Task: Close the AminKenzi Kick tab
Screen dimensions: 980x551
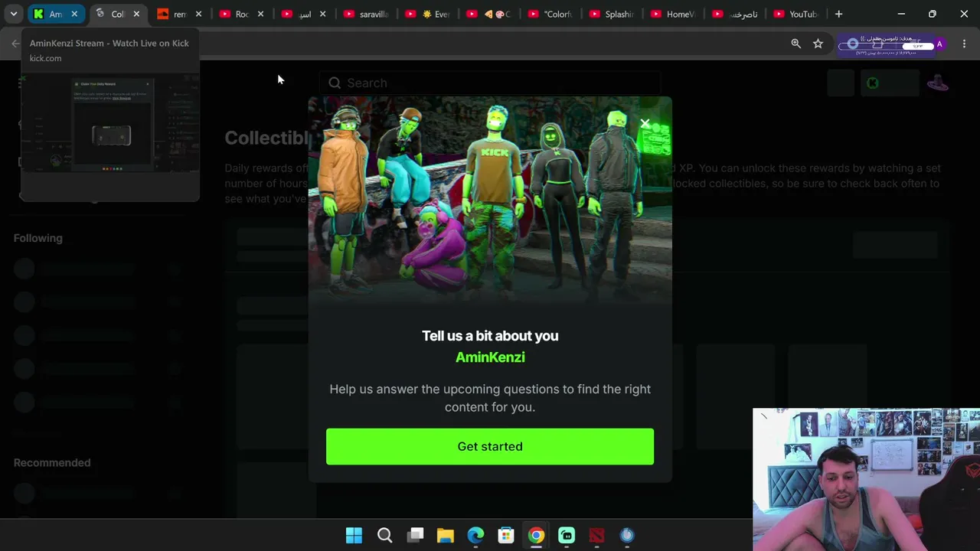Action: point(74,14)
